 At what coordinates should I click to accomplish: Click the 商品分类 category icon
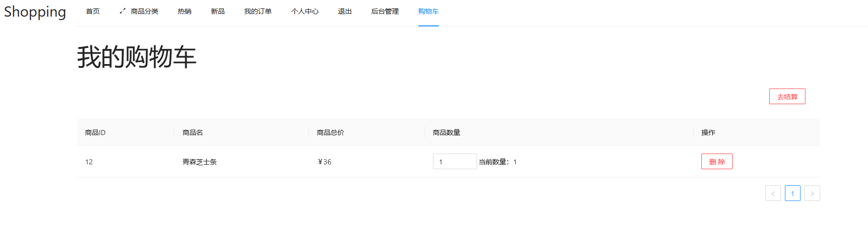[x=123, y=11]
